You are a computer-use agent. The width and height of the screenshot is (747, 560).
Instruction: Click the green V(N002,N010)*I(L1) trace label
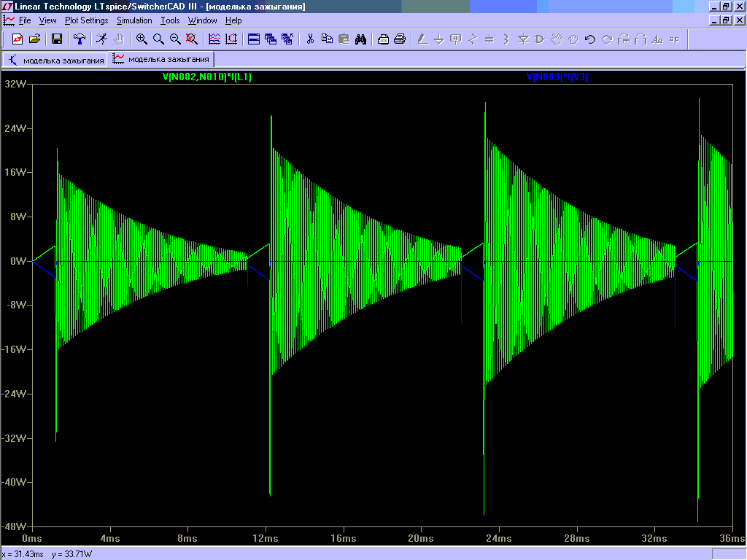coord(207,77)
